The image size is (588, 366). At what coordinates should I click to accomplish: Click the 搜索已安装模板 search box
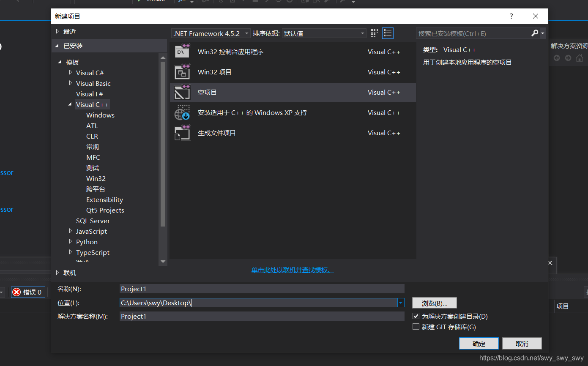point(473,33)
